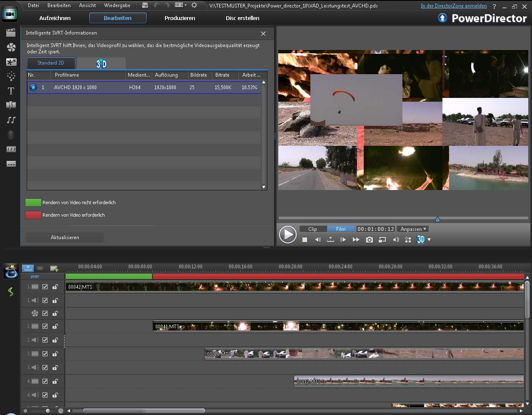Screen dimensions: 532x415
Task: Click the undo arrow in the top toolbar
Action: 157,5
